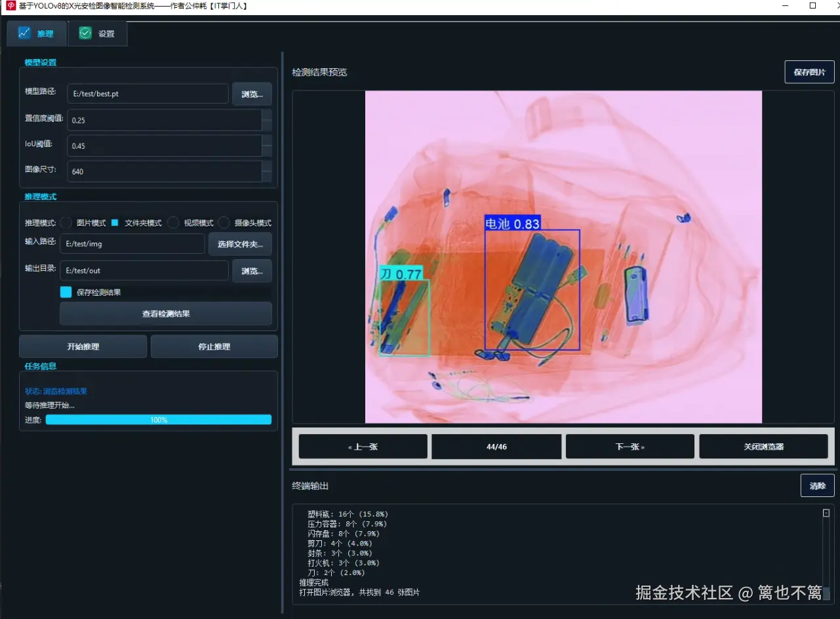Select 视频模式 radio button
The height and width of the screenshot is (619, 840).
pyautogui.click(x=173, y=223)
